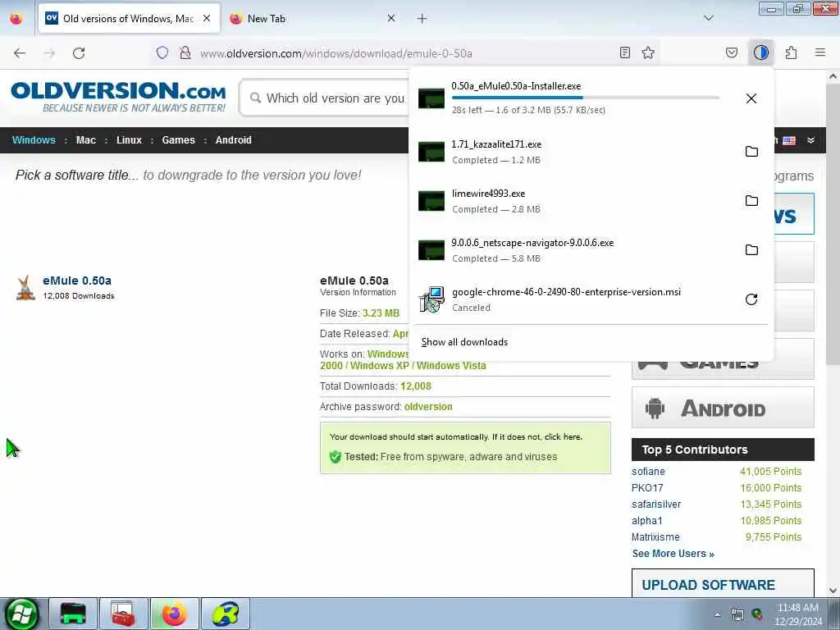Viewport: 840px width, 630px height.
Task: Open contributor alpha1's profile
Action: coord(646,521)
